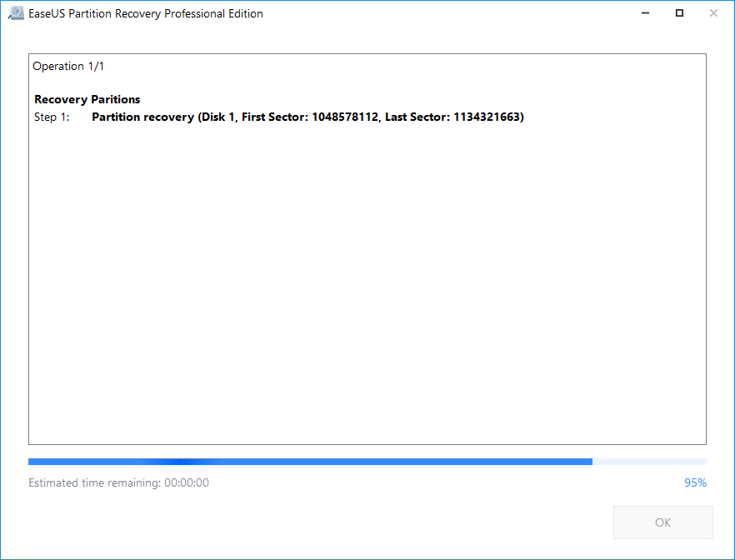
Task: Click the 95% progress percentage label
Action: pyautogui.click(x=695, y=482)
